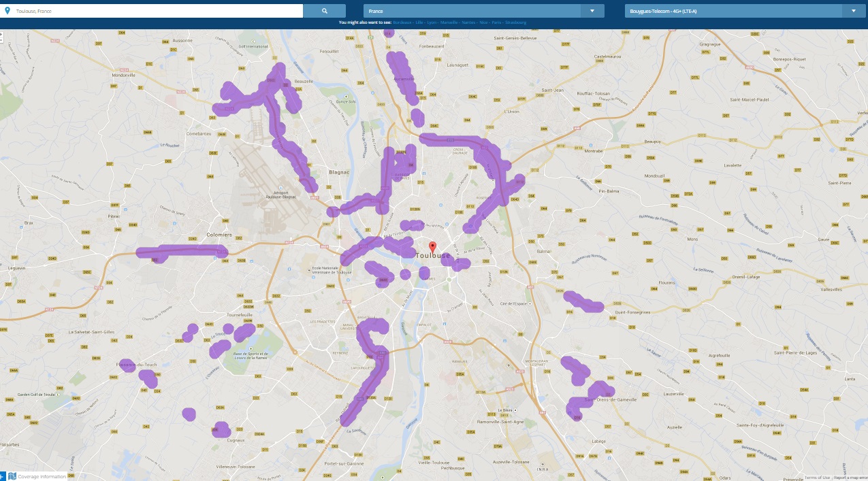Click the magnifier search button

pyautogui.click(x=324, y=11)
